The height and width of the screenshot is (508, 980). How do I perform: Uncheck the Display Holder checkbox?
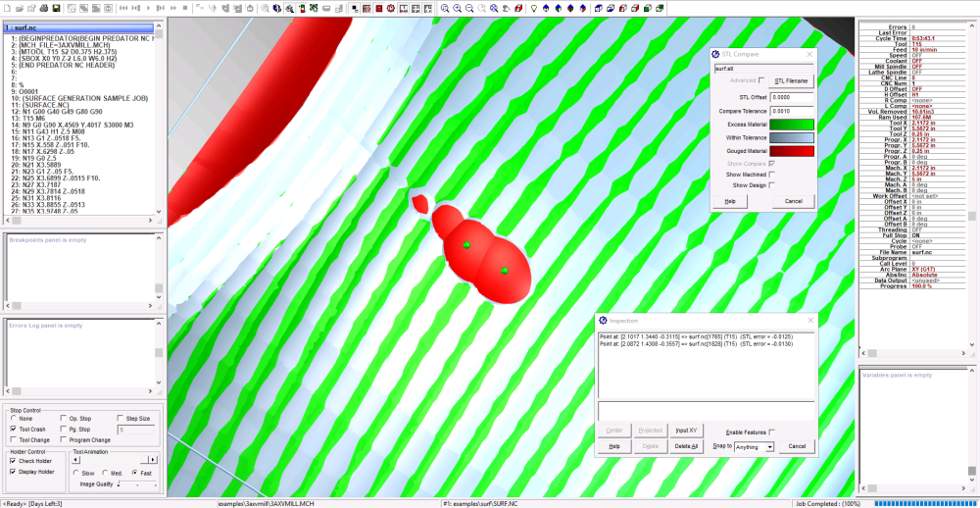[13, 471]
